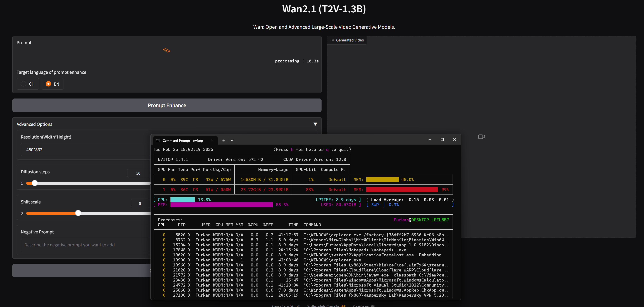644x307 pixels.
Task: Open a new terminal tab with plus
Action: point(224,140)
